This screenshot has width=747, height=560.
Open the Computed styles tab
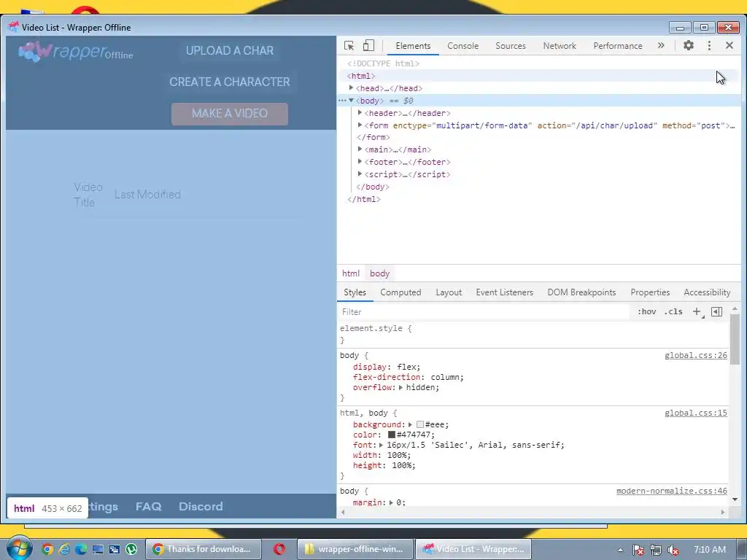(x=400, y=292)
